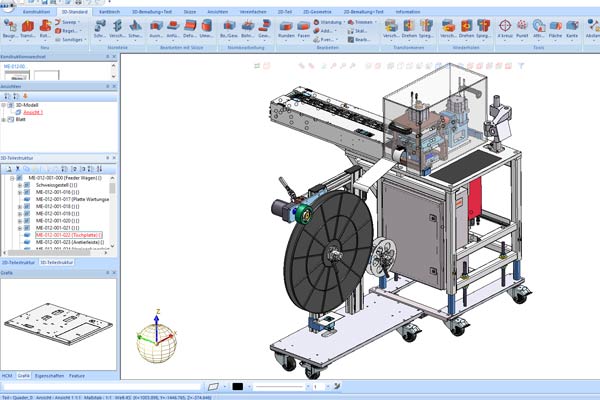Open the Information ribbon tab
This screenshot has height=400, width=600.
point(408,12)
